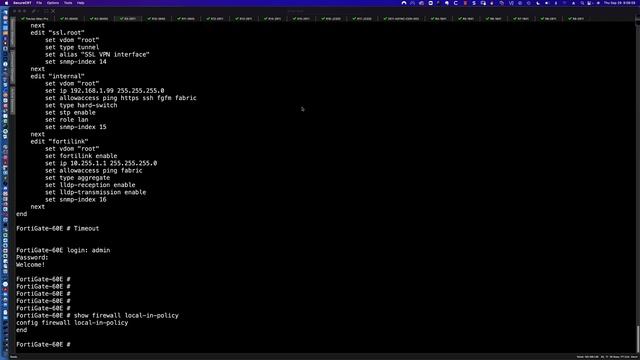
Task: Click the last FortiGate-60E # prompt at bottom
Action: coord(43,344)
